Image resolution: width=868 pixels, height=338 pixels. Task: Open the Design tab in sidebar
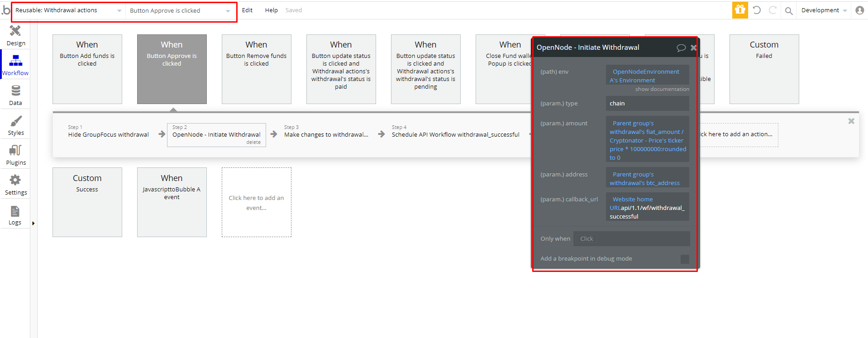15,35
